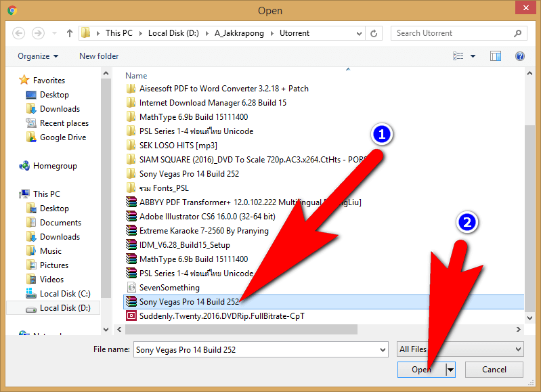This screenshot has height=392, width=541.
Task: Select This PC in navigation pane
Action: [x=40, y=194]
